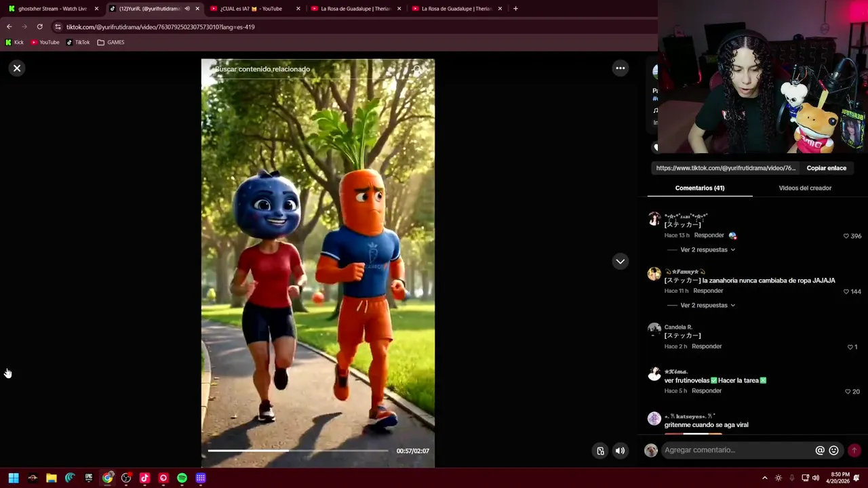Go to the next video with down chevron

pyautogui.click(x=620, y=262)
